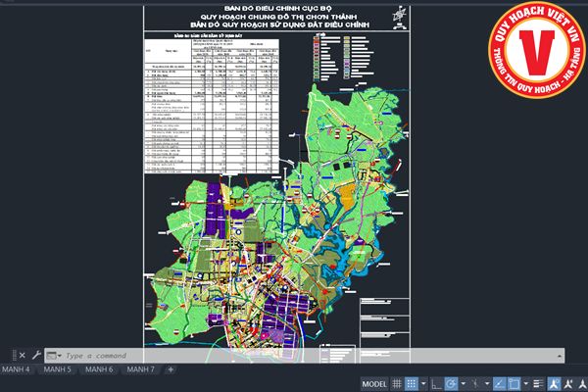Show lineweight display icon
The height and width of the screenshot is (392, 588).
click(537, 383)
